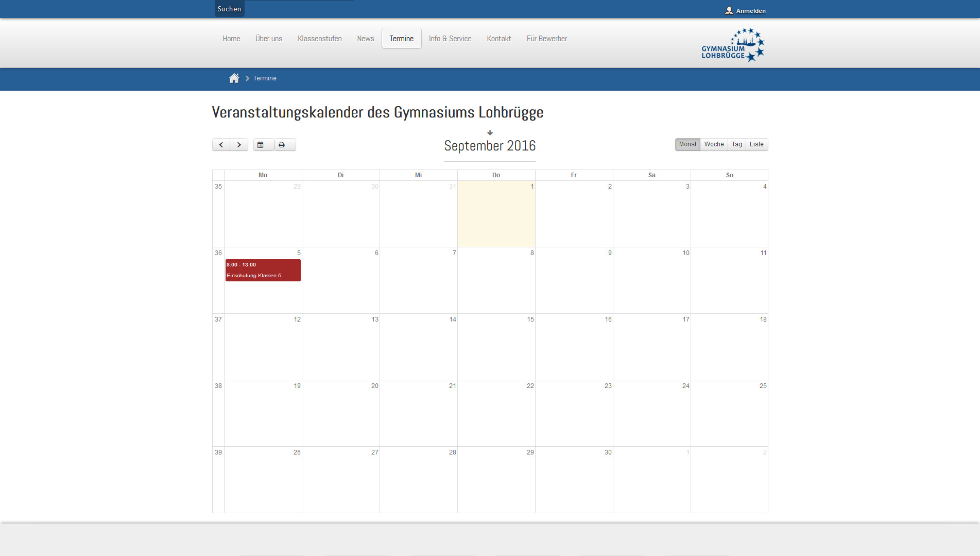Select week number 39
Image resolution: width=980 pixels, height=556 pixels.
218,452
